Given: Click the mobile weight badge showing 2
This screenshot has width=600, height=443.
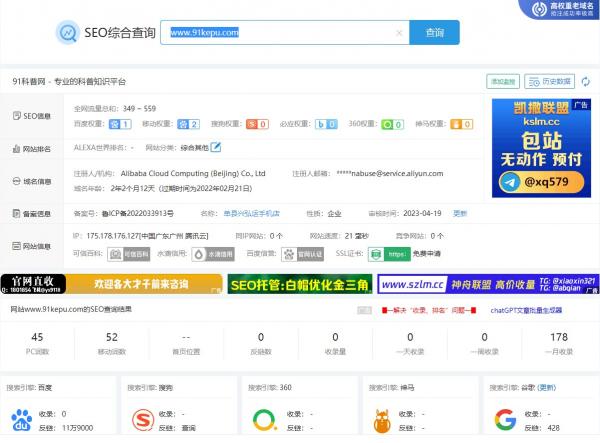Looking at the screenshot, I should coord(188,124).
